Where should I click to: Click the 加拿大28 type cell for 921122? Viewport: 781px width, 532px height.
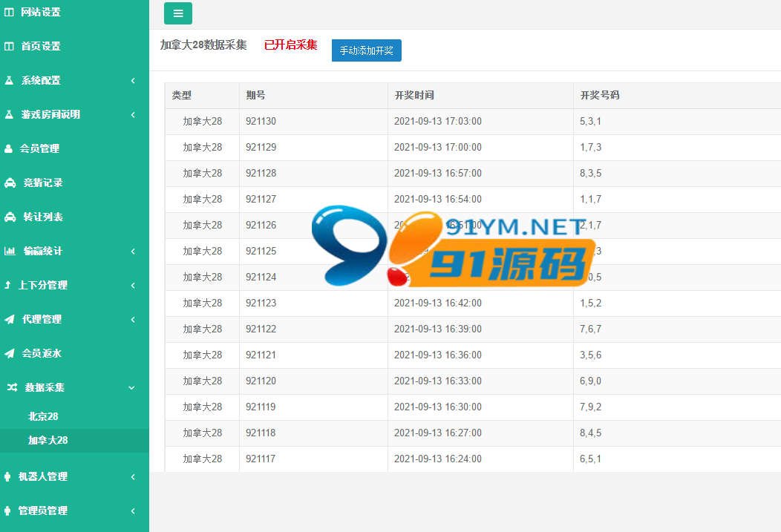tap(202, 329)
